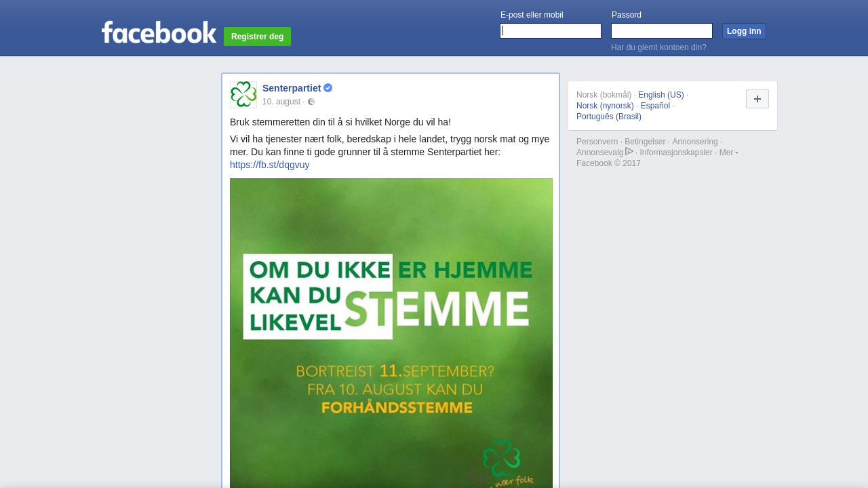Click the Logg inn button
The height and width of the screenshot is (488, 868).
tap(744, 31)
